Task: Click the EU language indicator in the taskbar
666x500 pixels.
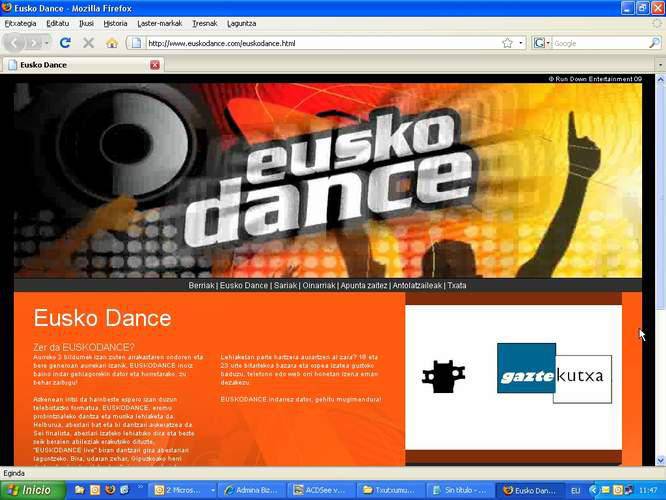Action: click(576, 491)
